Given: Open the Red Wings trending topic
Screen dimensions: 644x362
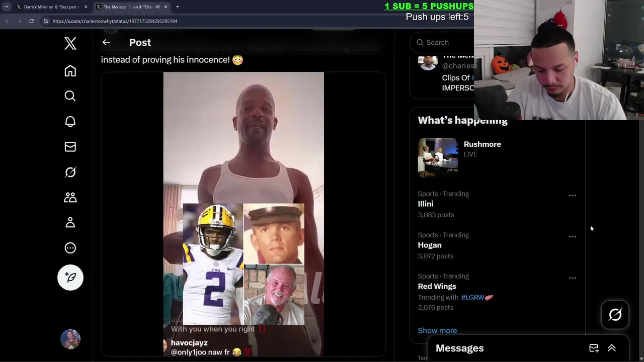Looking at the screenshot, I should (x=437, y=287).
